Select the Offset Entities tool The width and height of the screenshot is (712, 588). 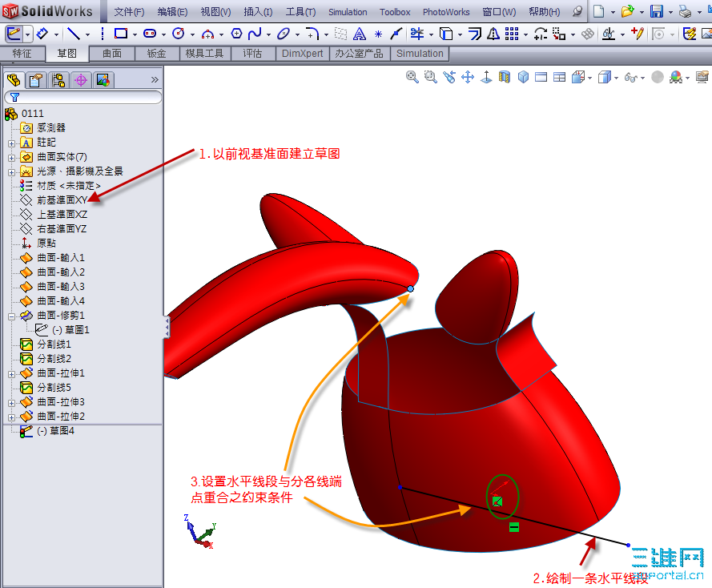[x=475, y=34]
